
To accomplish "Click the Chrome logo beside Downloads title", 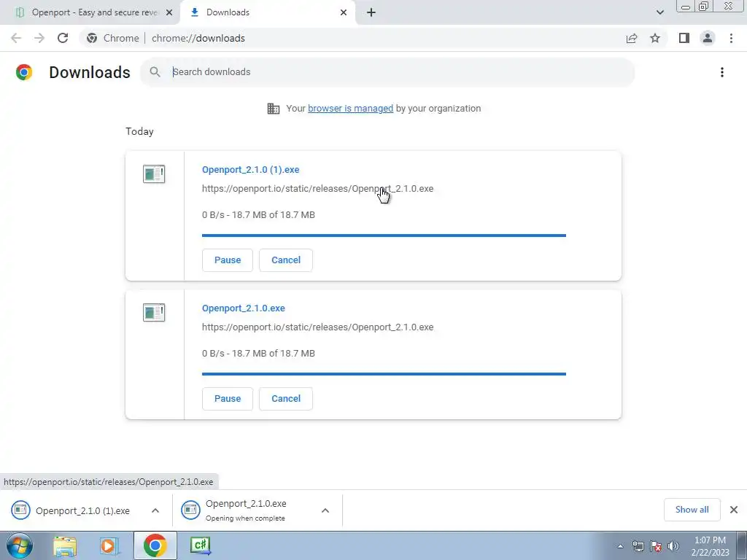I will point(24,72).
